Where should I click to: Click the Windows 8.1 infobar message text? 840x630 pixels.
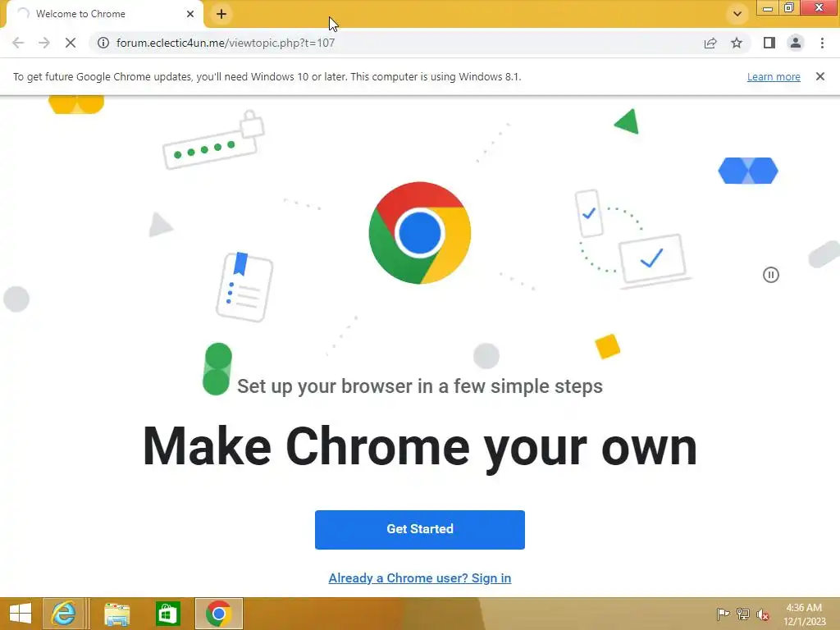pos(267,76)
